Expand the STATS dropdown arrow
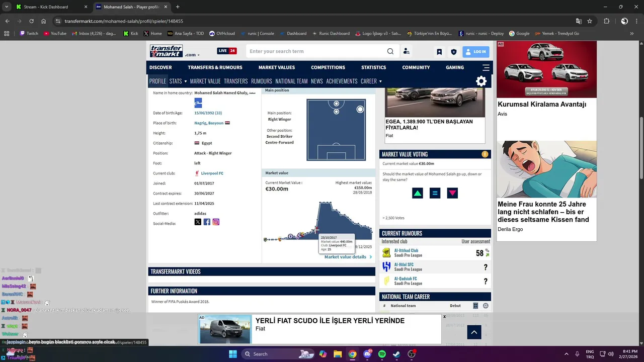Viewport: 644px width, 362px height. coord(185,81)
